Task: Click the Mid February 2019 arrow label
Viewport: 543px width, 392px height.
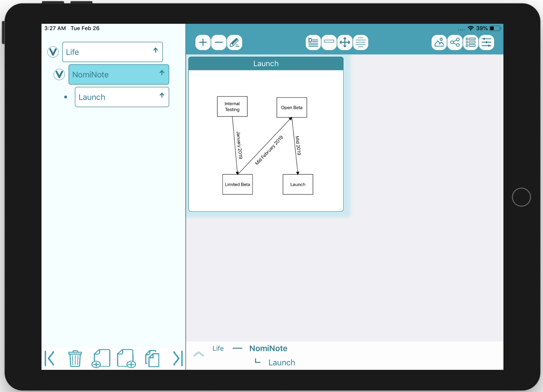Action: coord(269,150)
